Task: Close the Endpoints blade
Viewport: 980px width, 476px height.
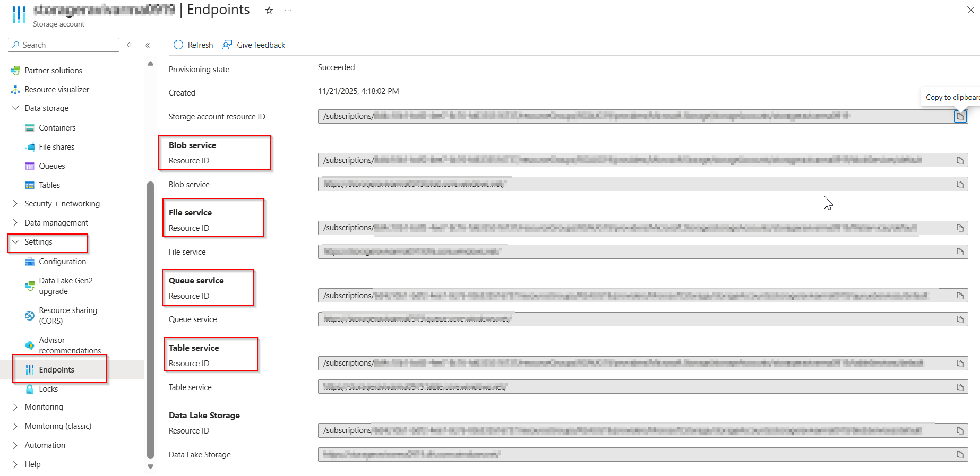Action: point(970,10)
